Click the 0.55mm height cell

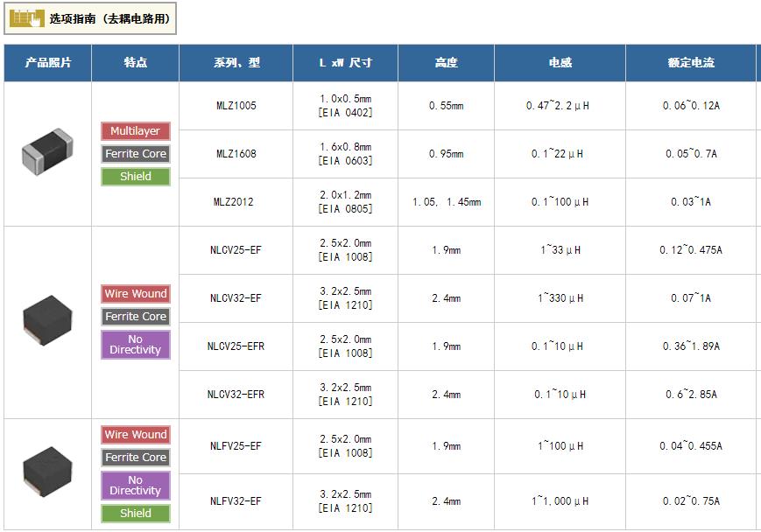pos(446,106)
